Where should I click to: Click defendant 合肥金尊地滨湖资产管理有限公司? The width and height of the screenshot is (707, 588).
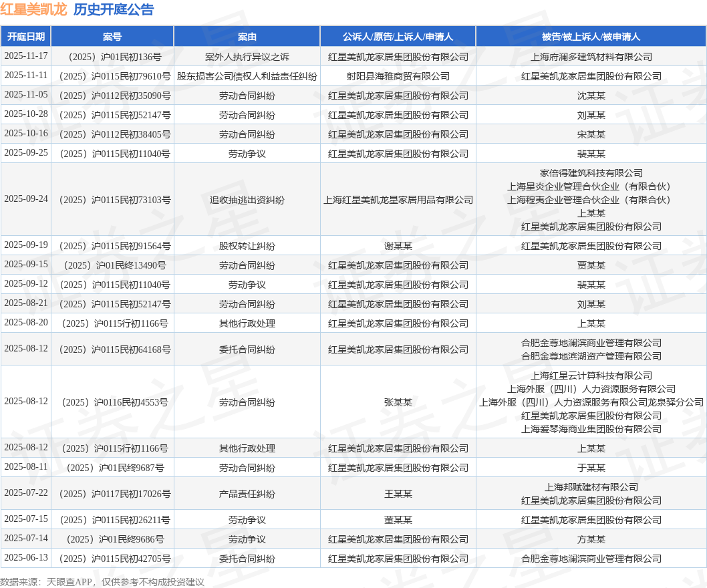(591, 356)
